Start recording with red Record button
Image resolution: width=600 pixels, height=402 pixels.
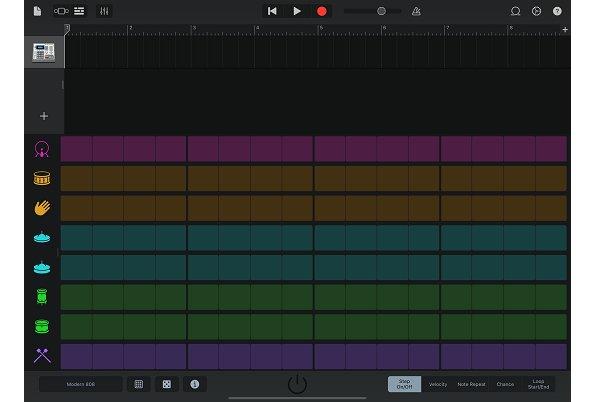tap(321, 11)
